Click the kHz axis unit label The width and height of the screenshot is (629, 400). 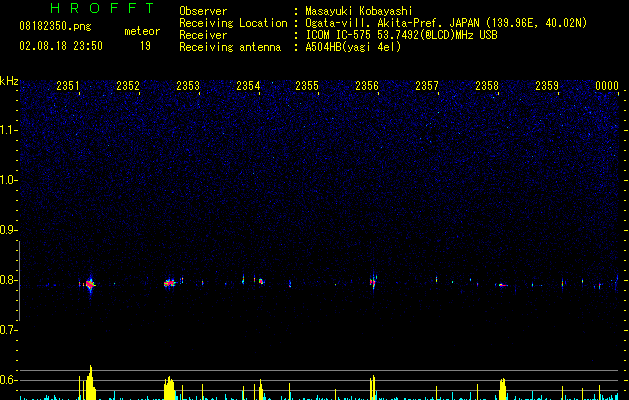pos(9,81)
